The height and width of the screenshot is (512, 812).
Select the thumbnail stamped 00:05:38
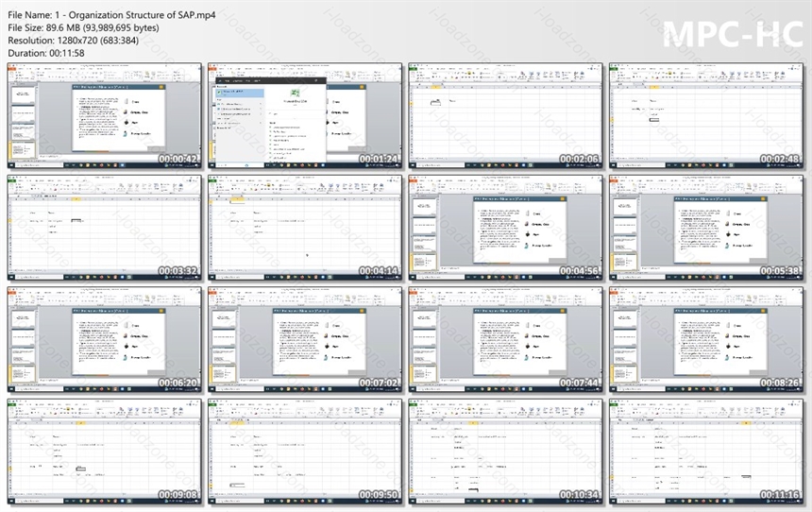point(707,228)
